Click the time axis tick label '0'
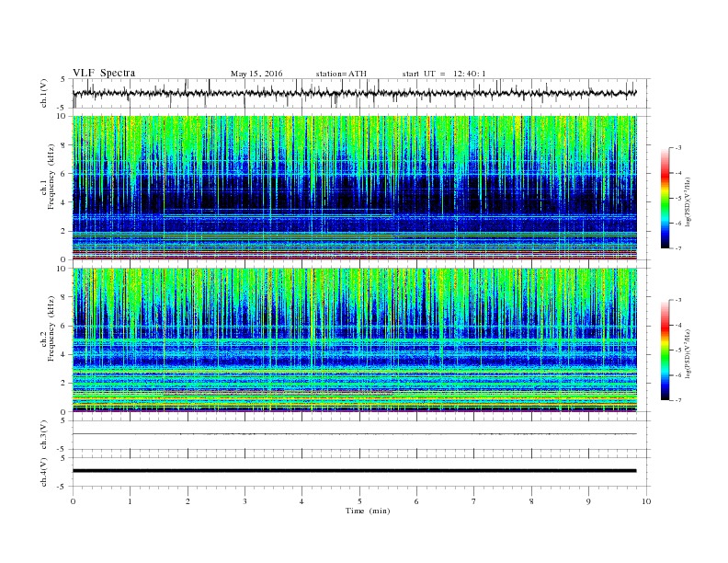 coord(73,501)
